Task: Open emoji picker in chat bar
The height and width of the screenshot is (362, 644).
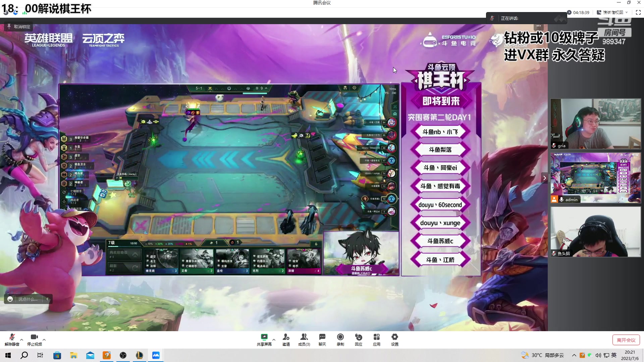Action: 10,299
